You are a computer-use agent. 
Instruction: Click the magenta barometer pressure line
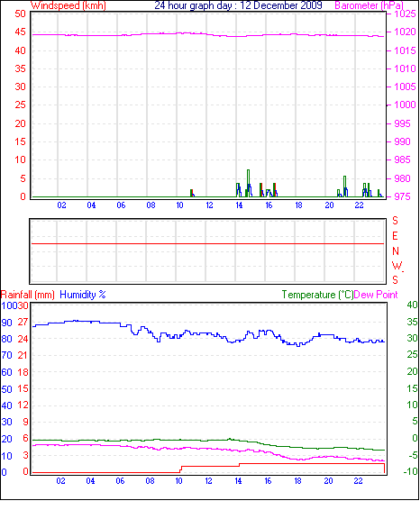click(208, 34)
